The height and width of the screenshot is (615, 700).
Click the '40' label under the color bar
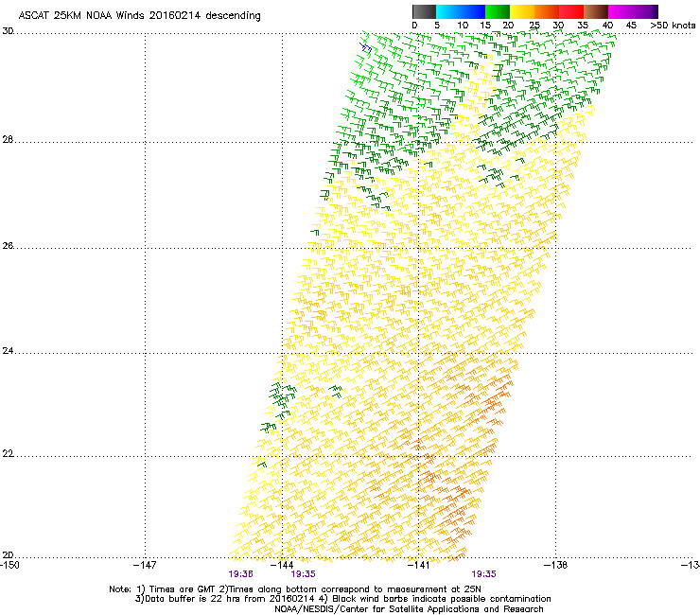click(x=607, y=26)
